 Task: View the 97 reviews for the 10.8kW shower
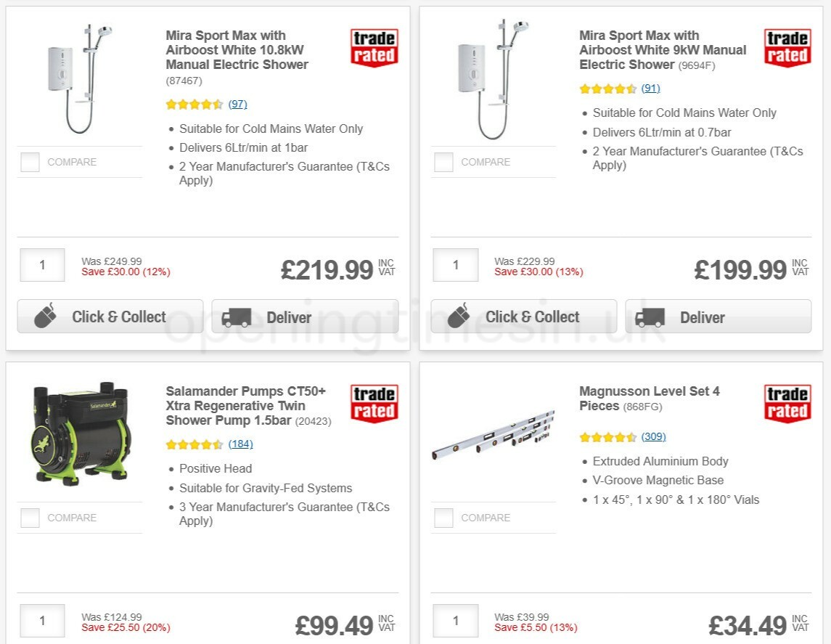[x=238, y=104]
